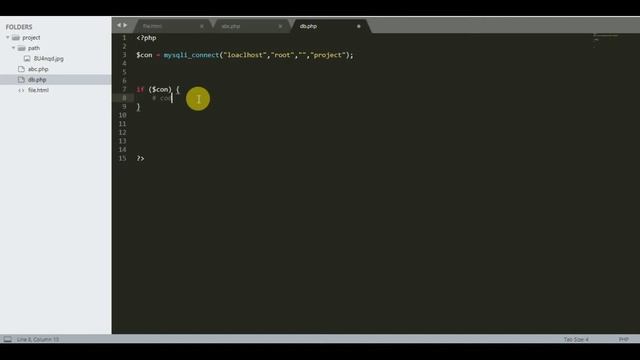
Task: Click the ?> closing tag
Action: (140, 158)
